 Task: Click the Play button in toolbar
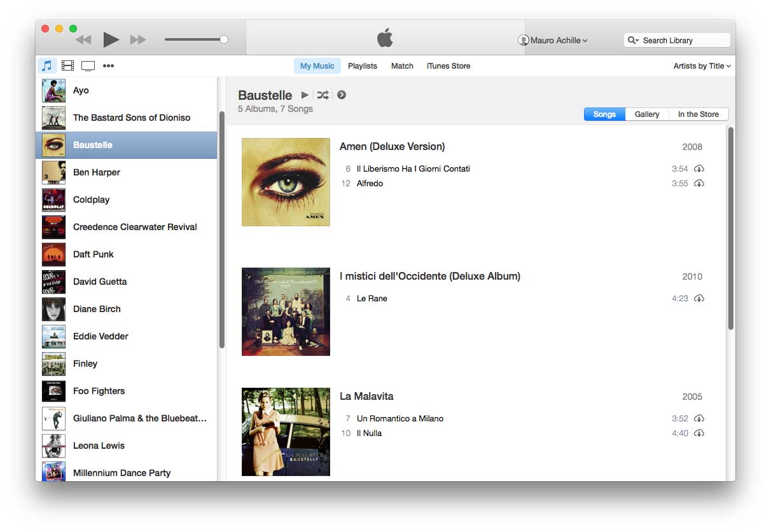[x=111, y=39]
